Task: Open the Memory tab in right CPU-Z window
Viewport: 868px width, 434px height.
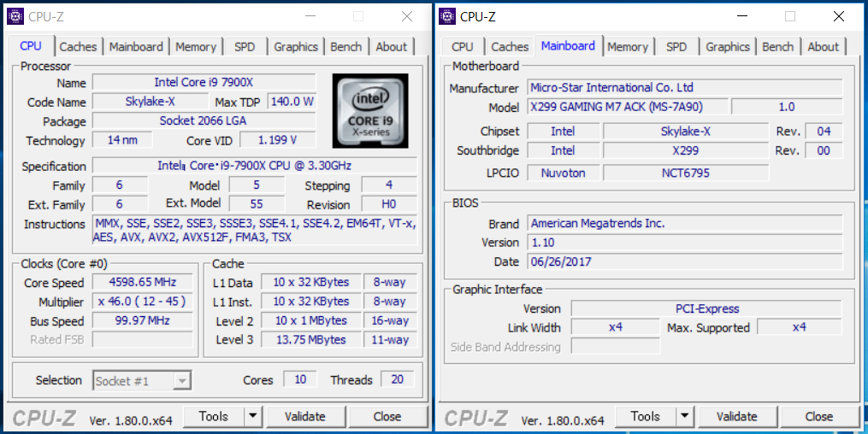Action: (x=628, y=47)
